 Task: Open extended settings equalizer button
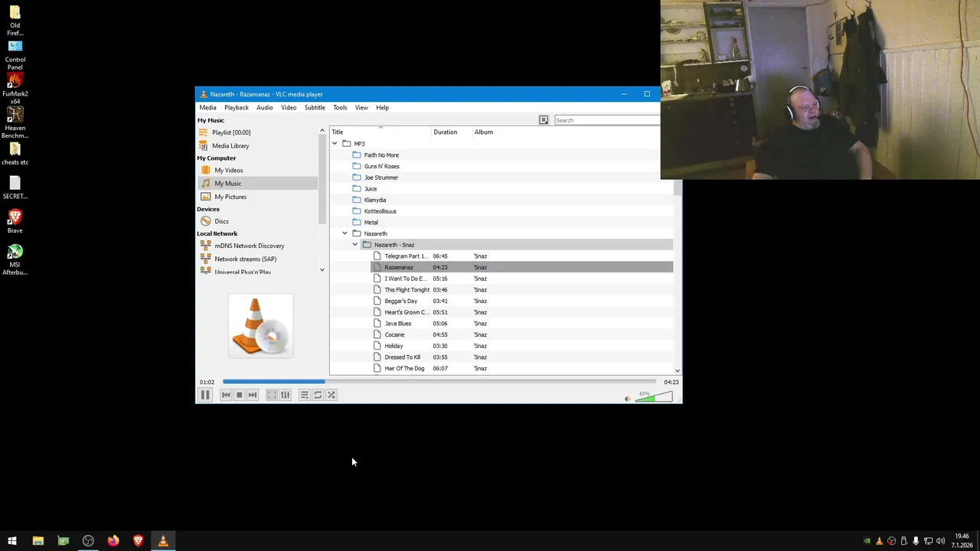285,395
